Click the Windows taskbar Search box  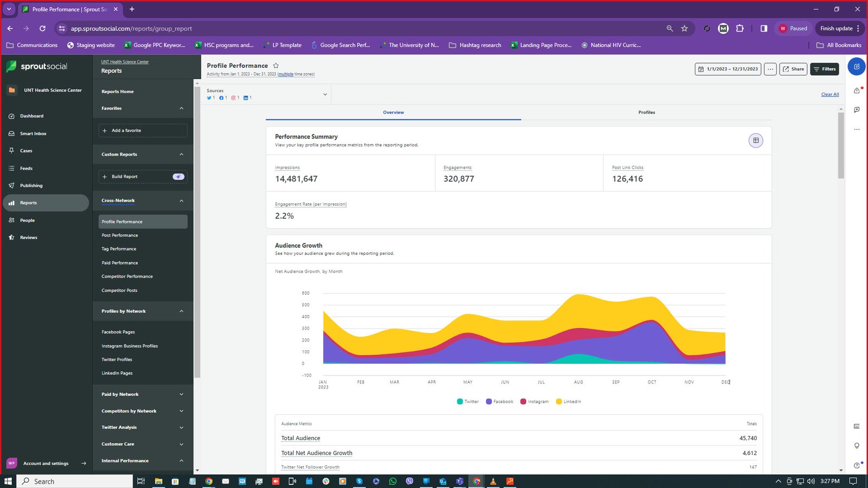pyautogui.click(x=75, y=481)
